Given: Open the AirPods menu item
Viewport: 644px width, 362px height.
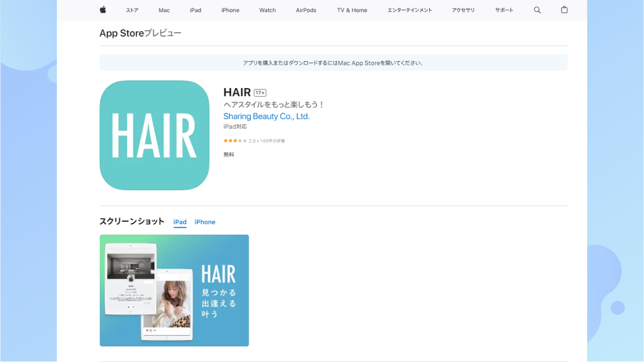Looking at the screenshot, I should coord(306,10).
